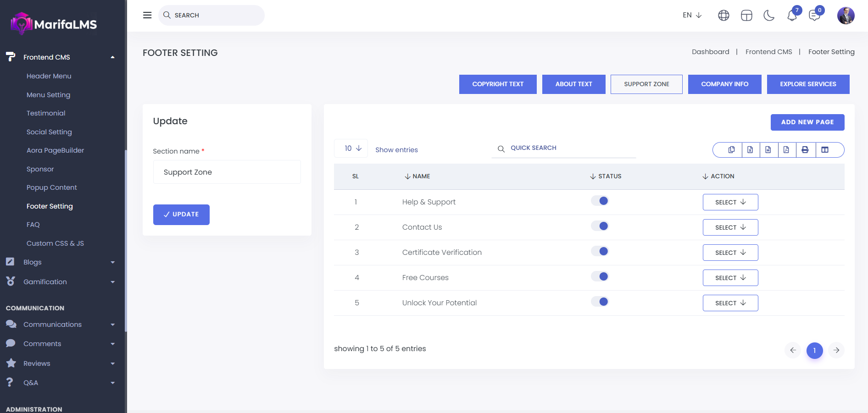The image size is (868, 413).
Task: Switch to Company Info tab
Action: point(724,84)
